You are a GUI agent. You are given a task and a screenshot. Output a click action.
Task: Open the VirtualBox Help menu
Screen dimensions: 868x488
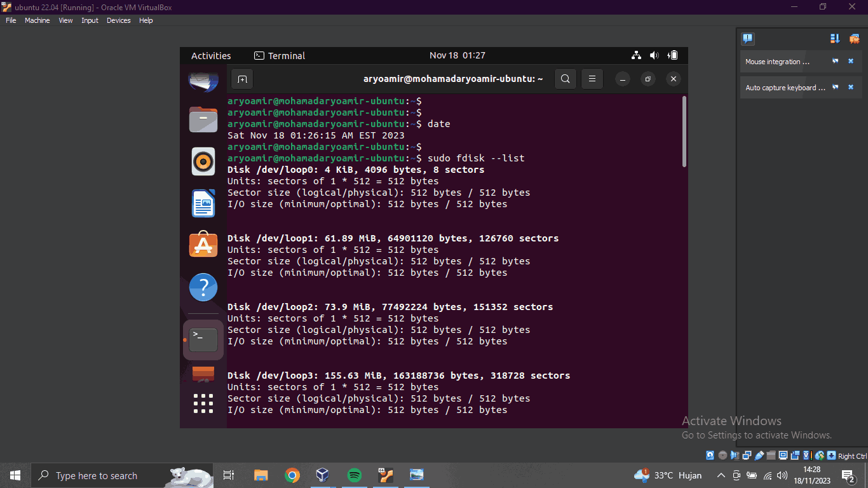point(146,20)
